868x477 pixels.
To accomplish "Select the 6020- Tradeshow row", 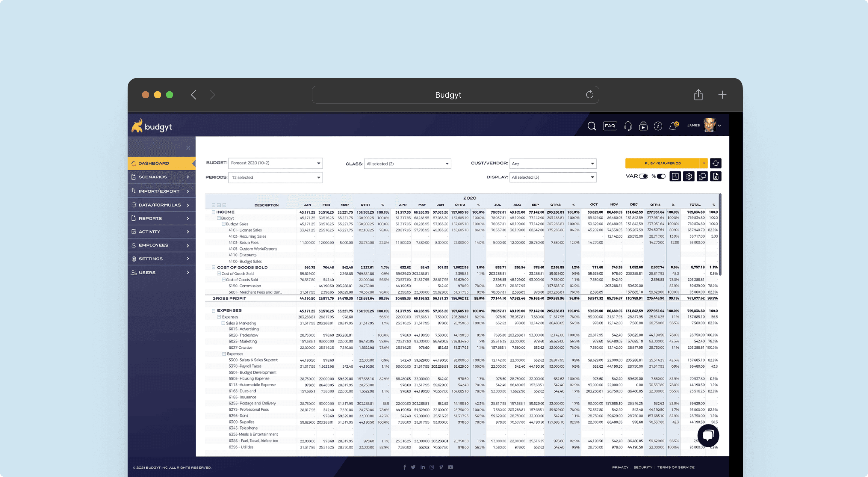I will pos(461,335).
